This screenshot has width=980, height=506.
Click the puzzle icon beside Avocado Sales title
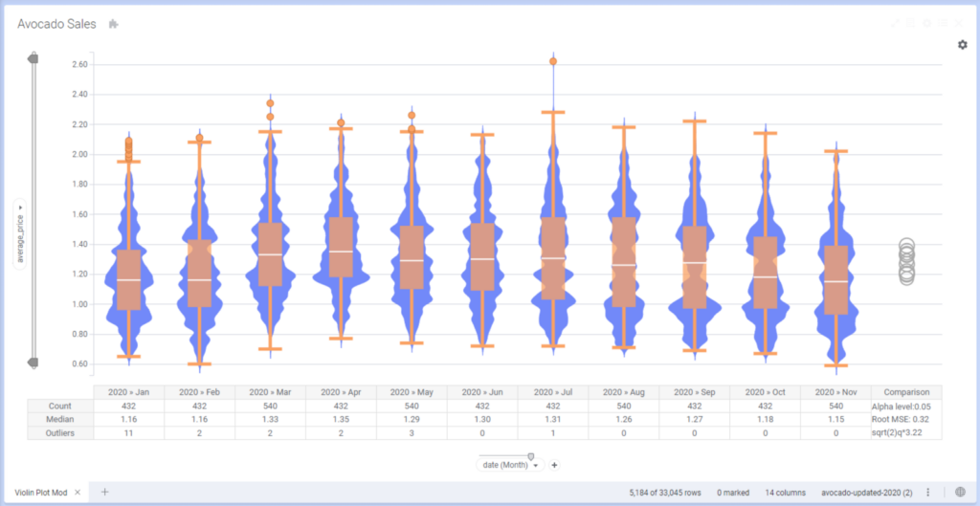point(113,24)
